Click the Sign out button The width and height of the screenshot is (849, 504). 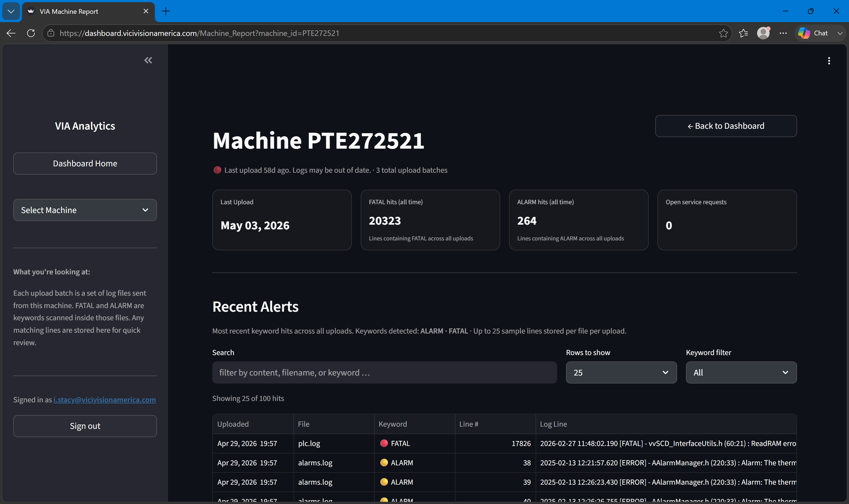click(85, 426)
